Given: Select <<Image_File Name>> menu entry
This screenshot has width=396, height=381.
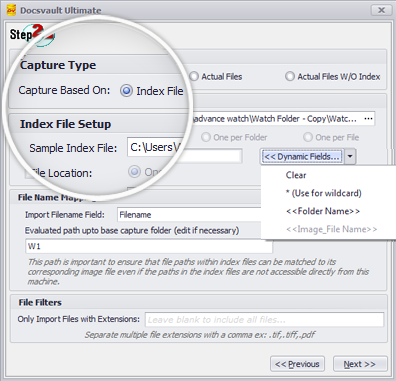Looking at the screenshot, I should pyautogui.click(x=331, y=229).
